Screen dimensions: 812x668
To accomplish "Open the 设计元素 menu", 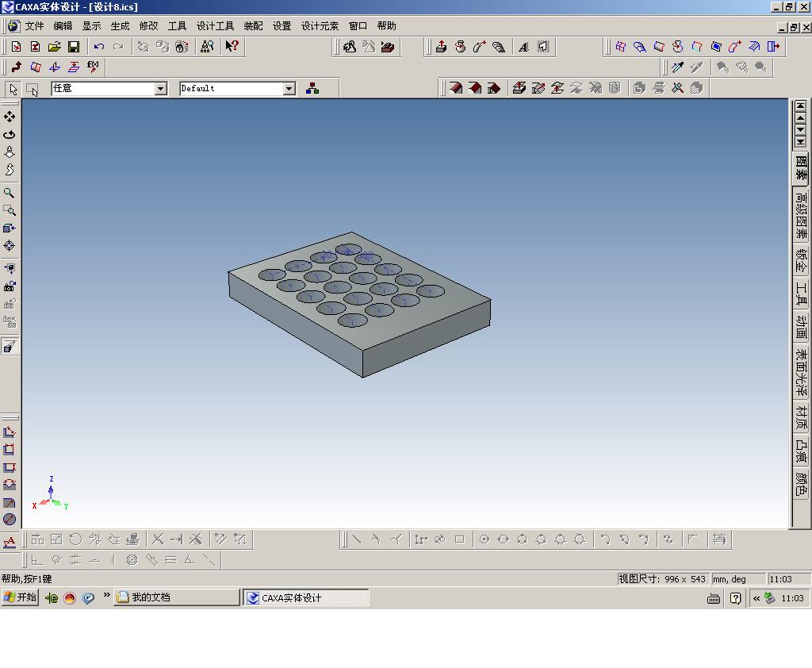I will [x=320, y=26].
